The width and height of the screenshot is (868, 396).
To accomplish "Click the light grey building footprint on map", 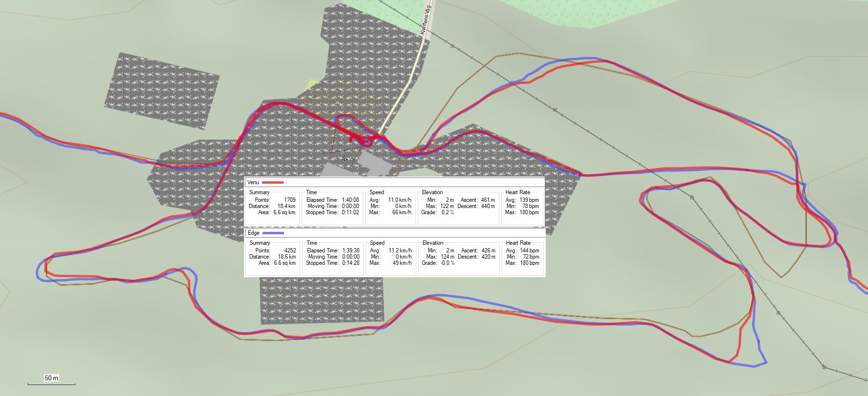I will (375, 162).
